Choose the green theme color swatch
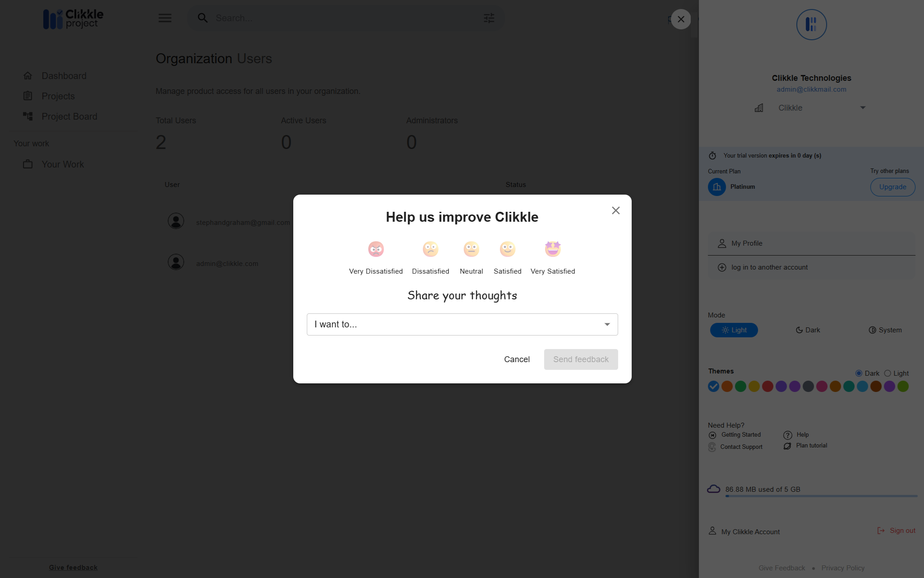 [x=740, y=387]
